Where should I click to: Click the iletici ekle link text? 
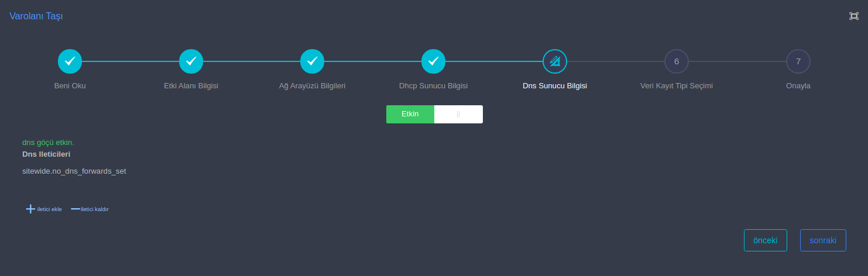point(49,209)
